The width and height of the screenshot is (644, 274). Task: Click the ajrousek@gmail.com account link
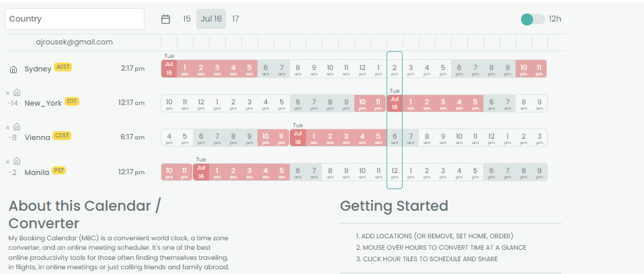click(74, 42)
